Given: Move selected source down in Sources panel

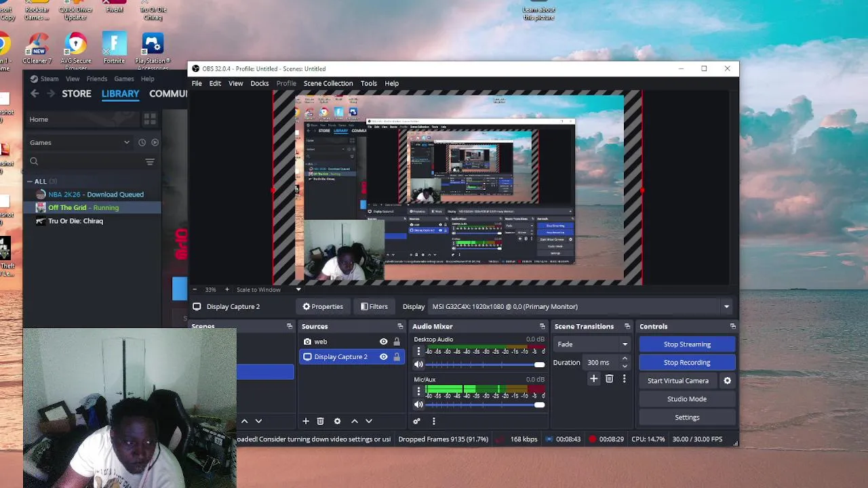Looking at the screenshot, I should tap(369, 421).
